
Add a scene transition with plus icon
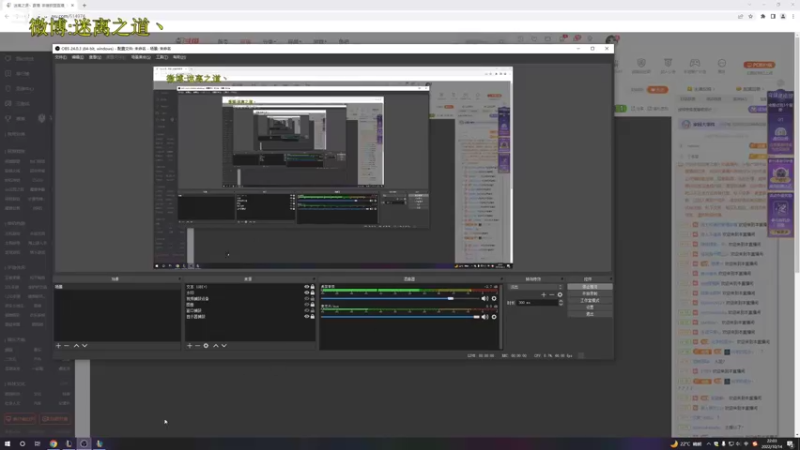point(543,294)
